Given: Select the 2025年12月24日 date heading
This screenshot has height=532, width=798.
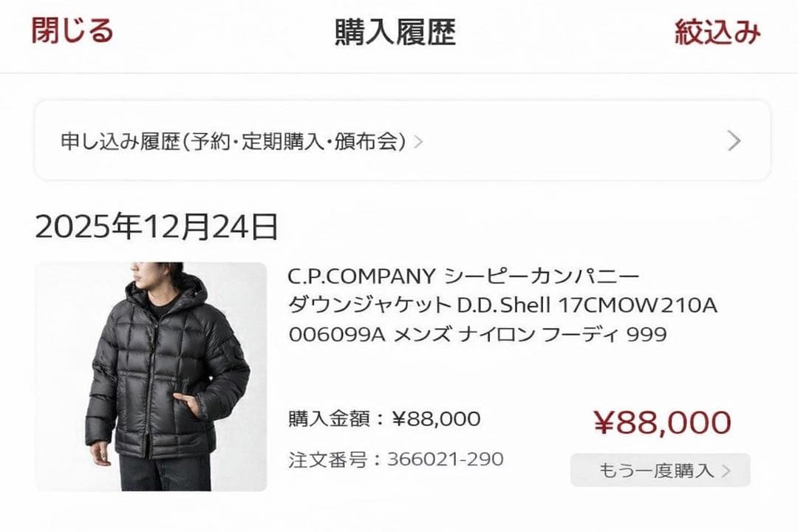Looking at the screenshot, I should tap(157, 228).
